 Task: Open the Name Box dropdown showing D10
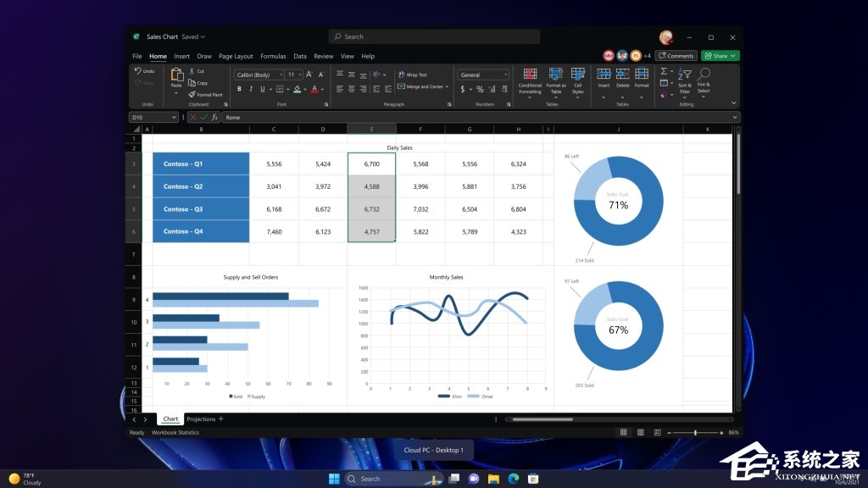175,118
